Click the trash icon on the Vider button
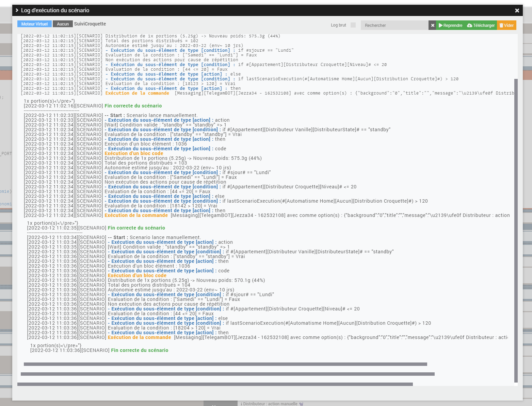This screenshot has width=532, height=406. [x=502, y=25]
